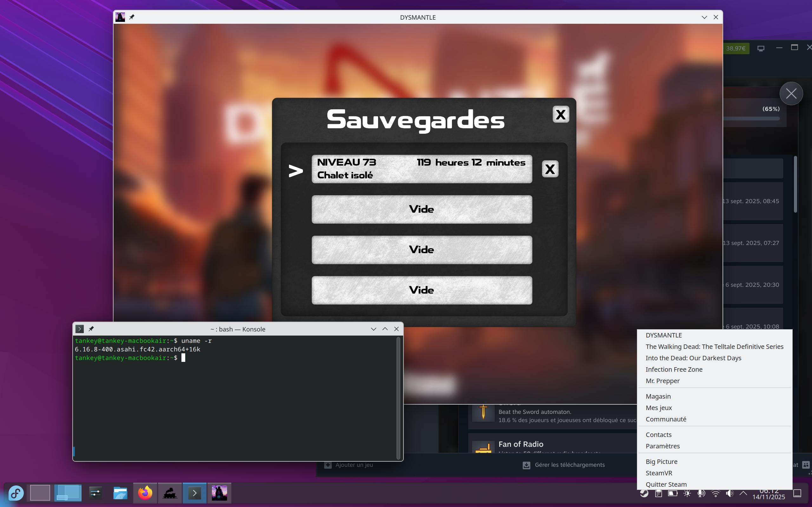Click Gérer les téléchargements in Steam

click(x=569, y=465)
